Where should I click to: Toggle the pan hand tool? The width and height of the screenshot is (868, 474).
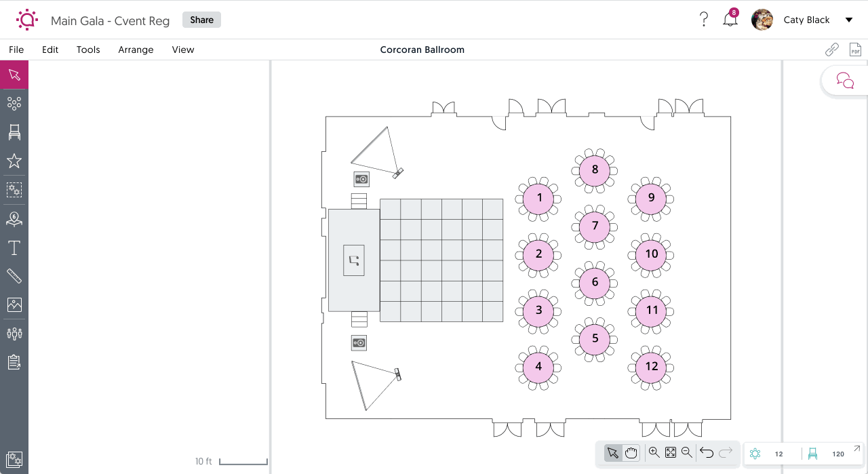click(631, 452)
